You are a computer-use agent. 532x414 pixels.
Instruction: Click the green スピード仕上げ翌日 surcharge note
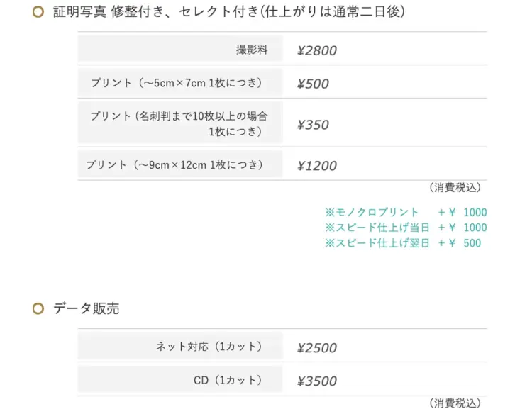point(402,243)
